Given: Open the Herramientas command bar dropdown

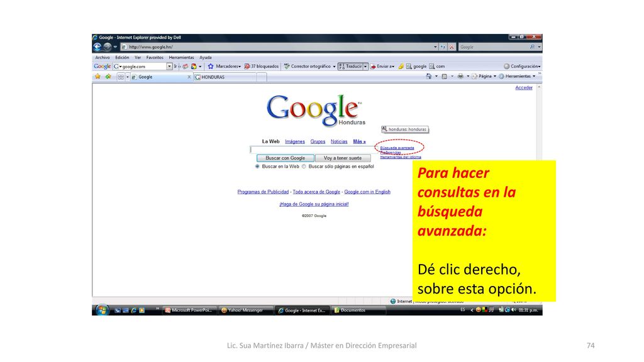Looking at the screenshot, I should [x=518, y=76].
